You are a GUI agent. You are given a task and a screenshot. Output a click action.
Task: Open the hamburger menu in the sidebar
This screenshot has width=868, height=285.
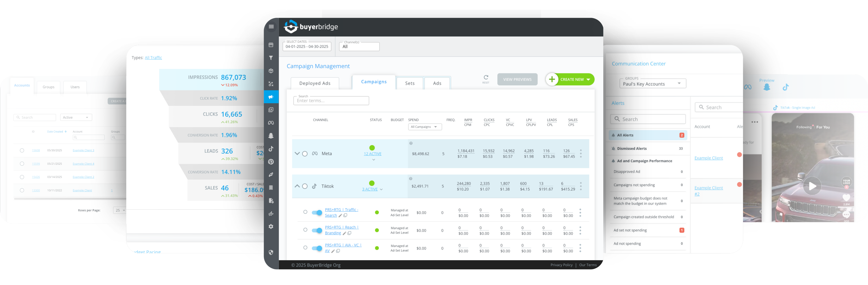(x=271, y=27)
